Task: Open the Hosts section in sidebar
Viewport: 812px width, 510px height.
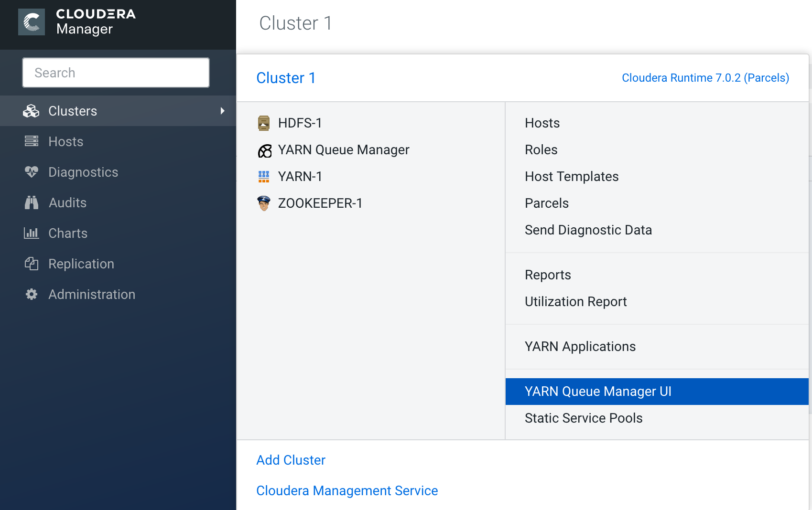Action: coord(66,141)
